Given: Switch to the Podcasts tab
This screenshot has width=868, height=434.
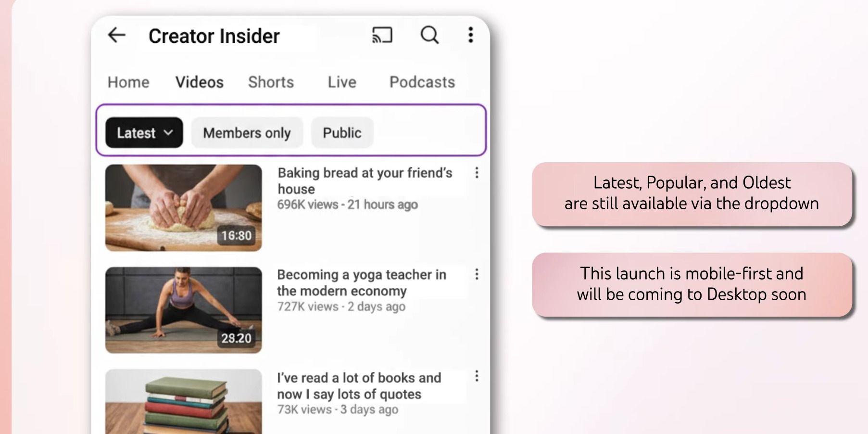Looking at the screenshot, I should (x=422, y=82).
